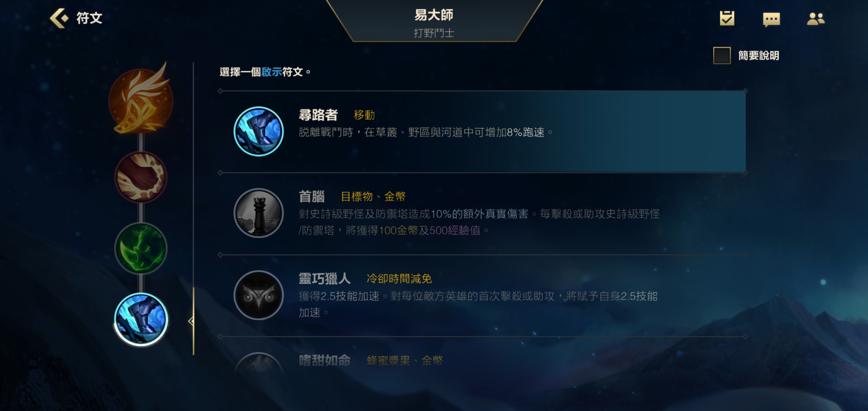Go back using the gold arrow
The width and height of the screenshot is (868, 411).
[x=59, y=18]
